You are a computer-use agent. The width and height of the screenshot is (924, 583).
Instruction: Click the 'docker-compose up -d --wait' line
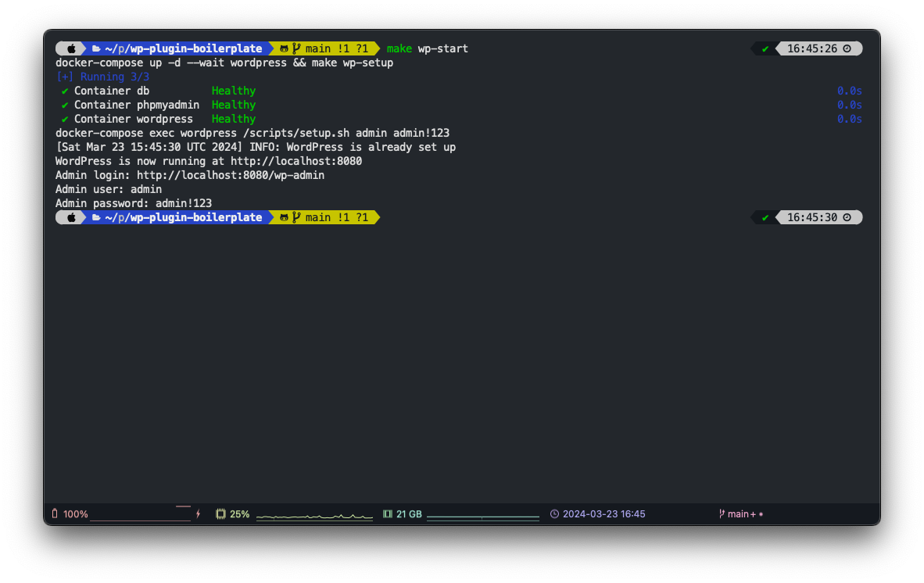(224, 63)
